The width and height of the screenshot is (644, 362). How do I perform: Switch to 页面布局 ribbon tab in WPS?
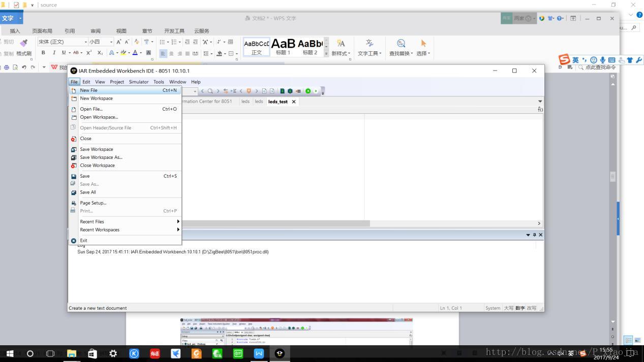point(42,31)
